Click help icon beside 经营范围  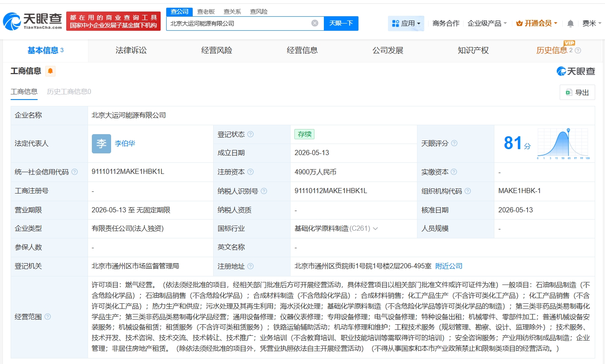click(x=47, y=317)
